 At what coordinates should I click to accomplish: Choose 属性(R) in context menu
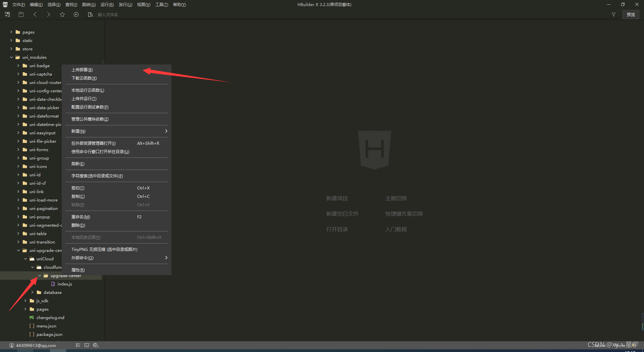[116, 270]
